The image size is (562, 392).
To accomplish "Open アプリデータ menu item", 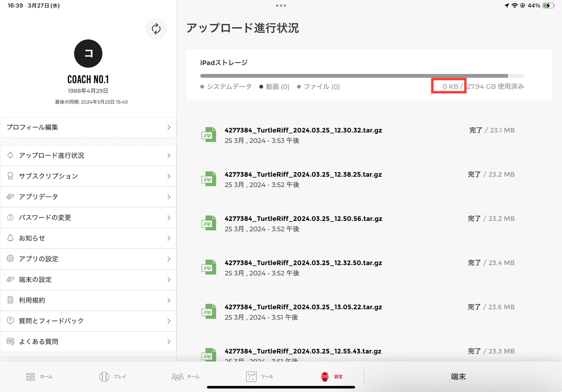I will 88,197.
